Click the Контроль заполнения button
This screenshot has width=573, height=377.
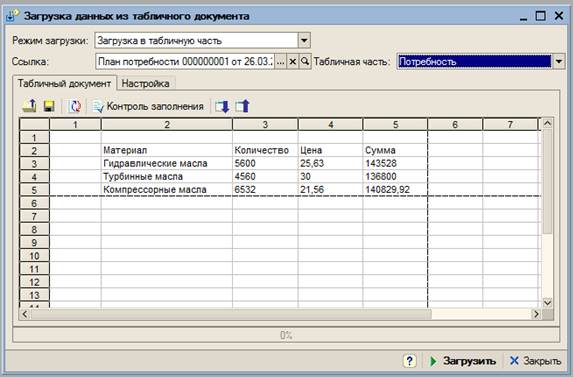coord(148,106)
